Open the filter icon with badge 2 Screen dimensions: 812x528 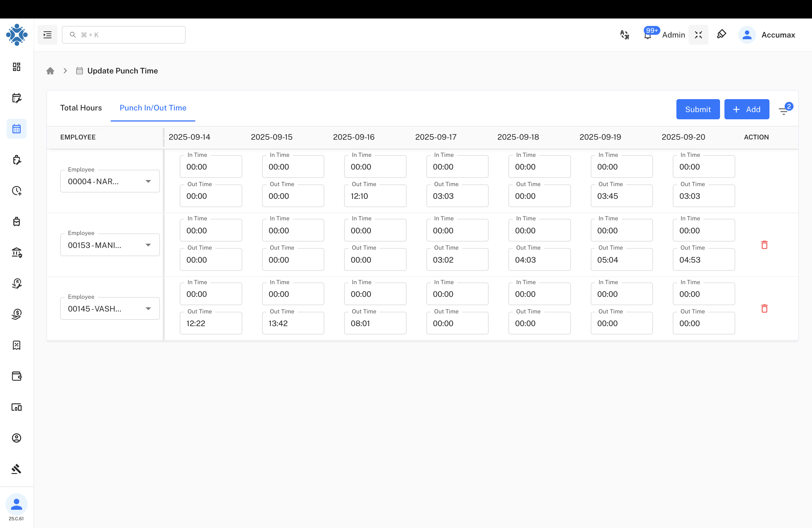click(784, 110)
